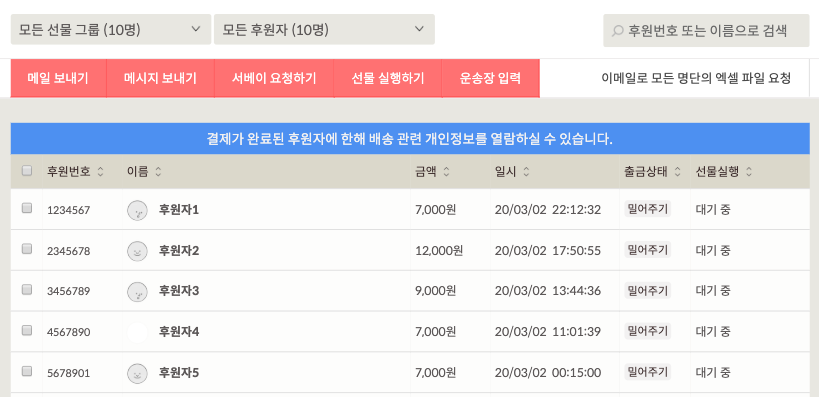Image resolution: width=819 pixels, height=397 pixels.
Task: Click 이메일로 모든 명단의 엑셀 파일 요청 link
Action: 696,78
